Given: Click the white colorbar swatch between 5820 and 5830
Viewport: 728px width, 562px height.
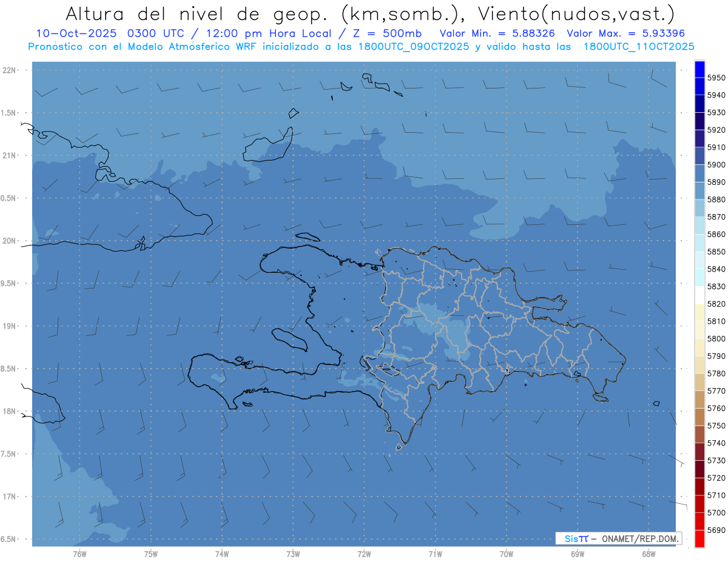Looking at the screenshot, I should click(699, 295).
